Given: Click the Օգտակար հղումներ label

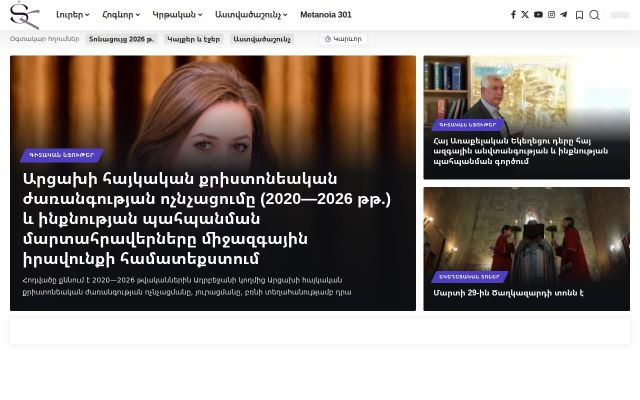Looking at the screenshot, I should [x=44, y=39].
